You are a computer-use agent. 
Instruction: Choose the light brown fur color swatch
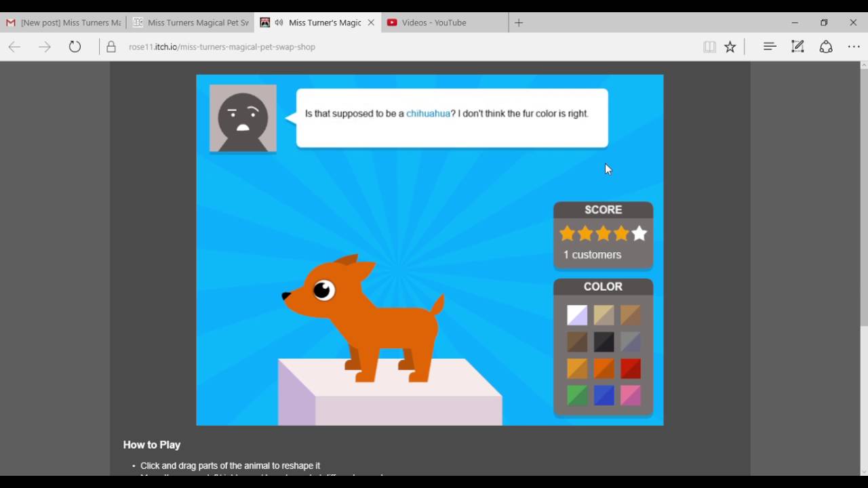click(630, 315)
